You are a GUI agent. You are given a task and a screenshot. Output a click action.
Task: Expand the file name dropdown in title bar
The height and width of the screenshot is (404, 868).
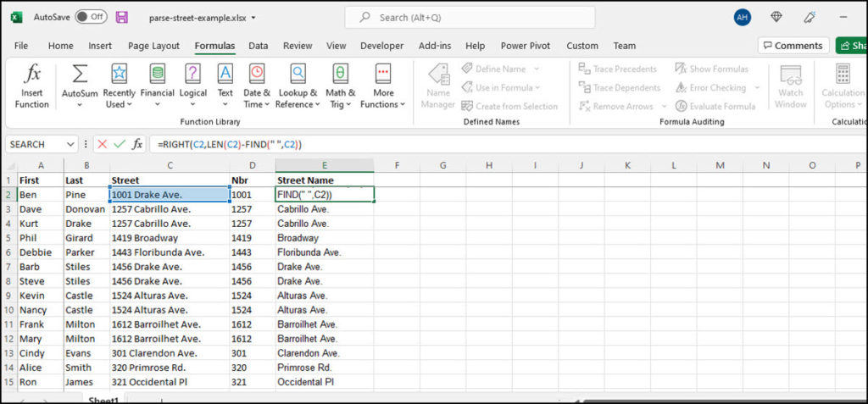253,18
